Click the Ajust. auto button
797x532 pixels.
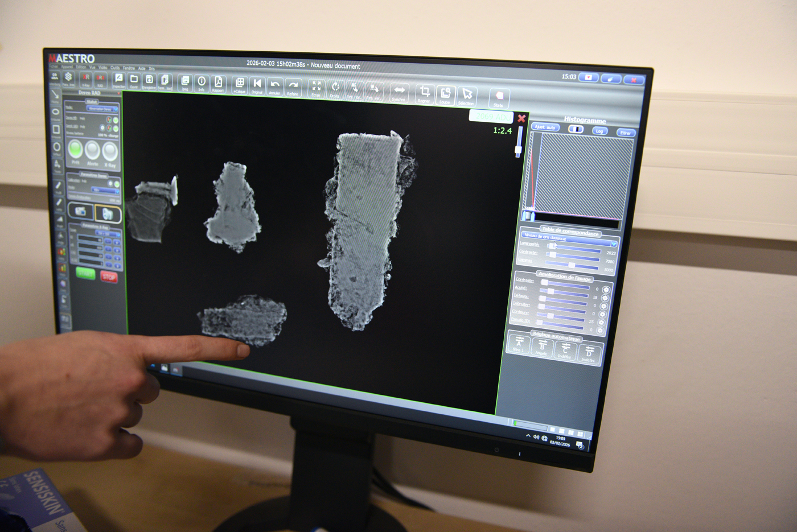pos(545,127)
